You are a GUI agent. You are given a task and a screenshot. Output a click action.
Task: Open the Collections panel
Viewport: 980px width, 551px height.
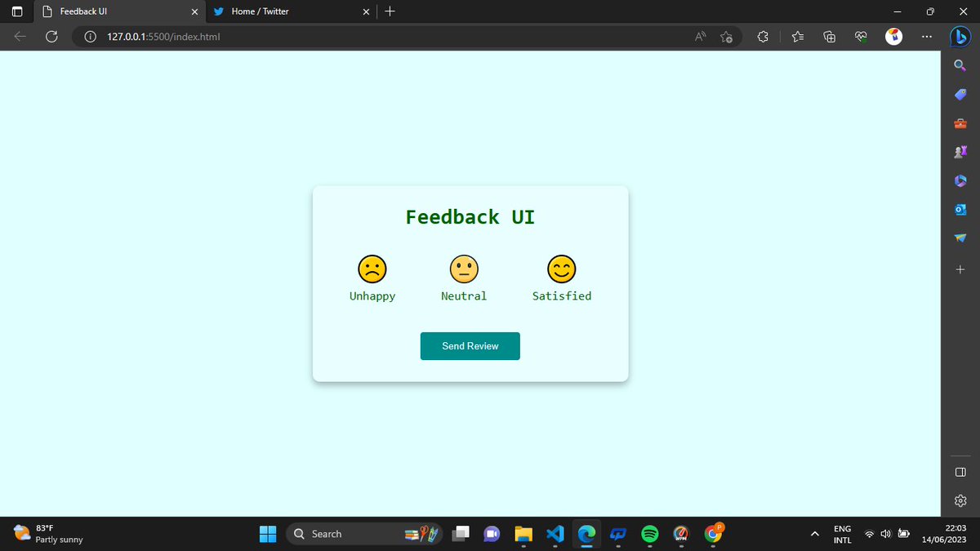click(829, 36)
